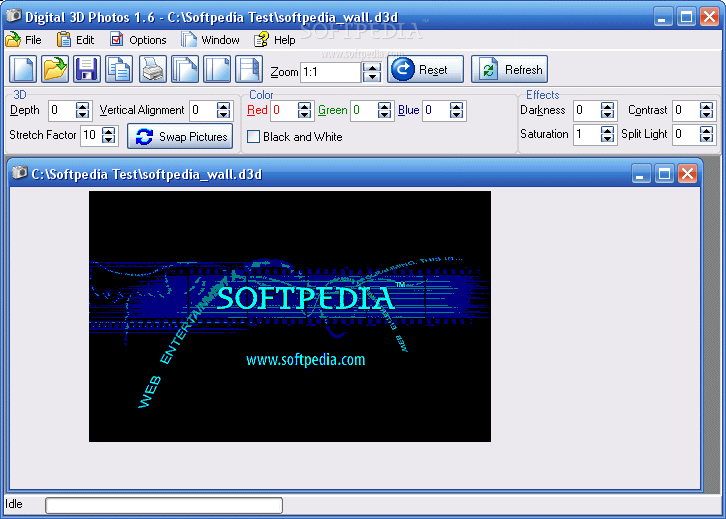Click the Split Light value field

point(686,134)
